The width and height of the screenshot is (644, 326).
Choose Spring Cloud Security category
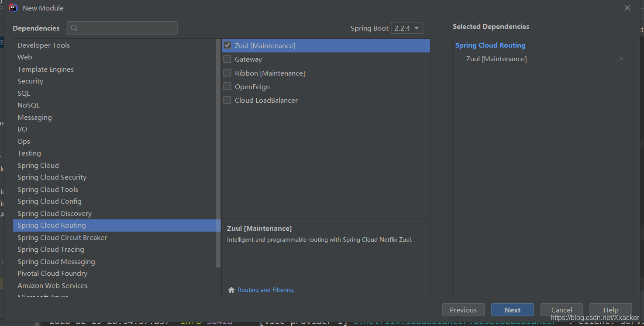[114, 177]
